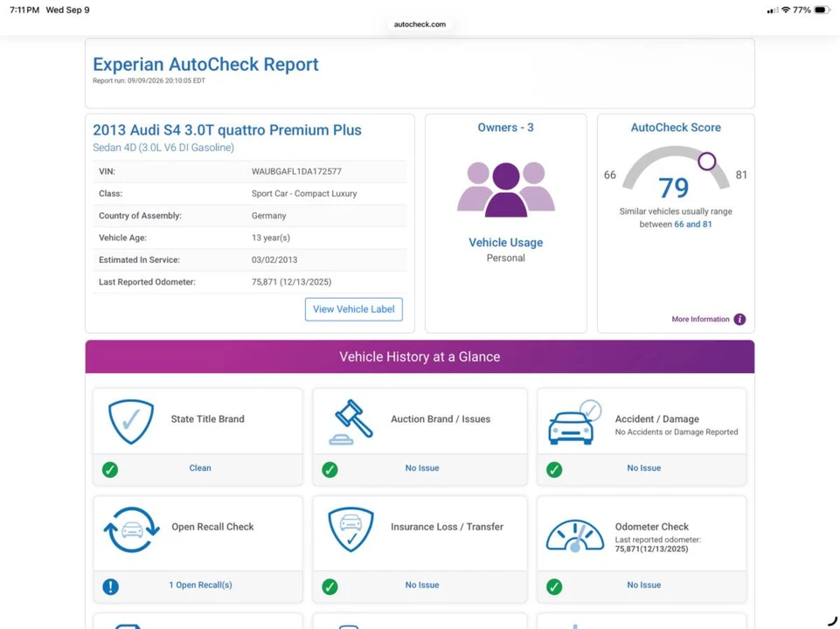
Task: Click green checkmark under Odometer Check
Action: 554,587
